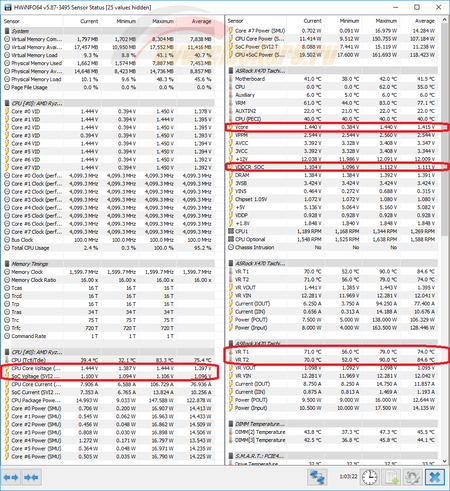450x491 pixels.
Task: Select the VPPM voltage row
Action: point(333,135)
